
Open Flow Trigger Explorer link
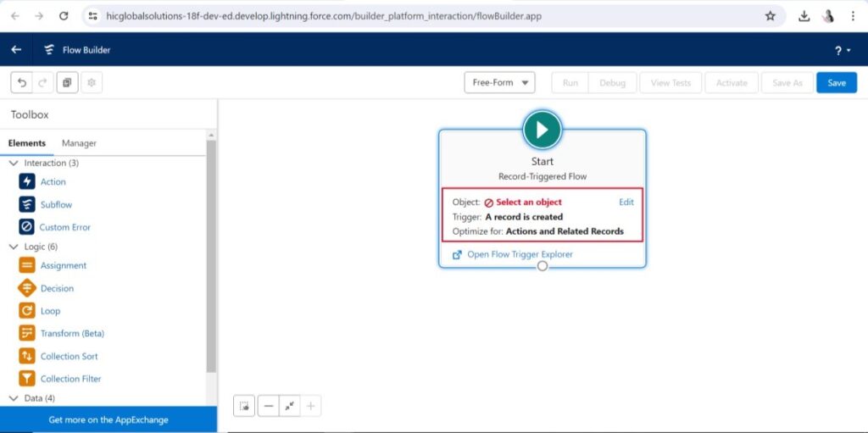point(520,255)
